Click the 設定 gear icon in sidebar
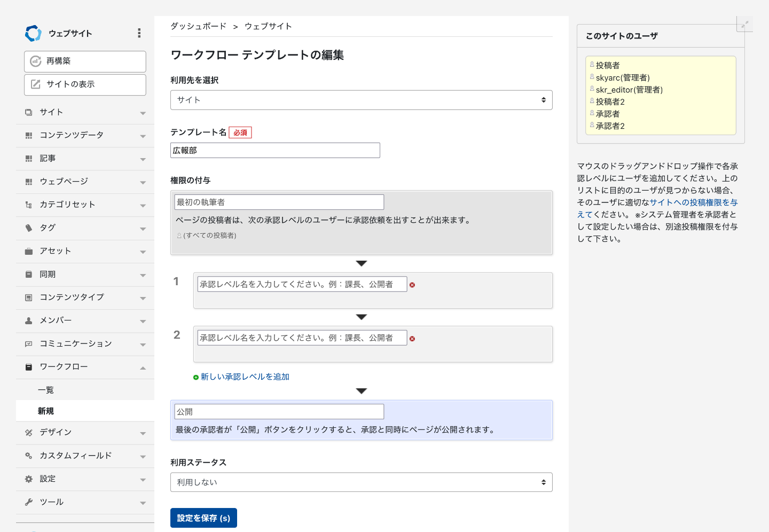This screenshot has height=532, width=769. 29,479
